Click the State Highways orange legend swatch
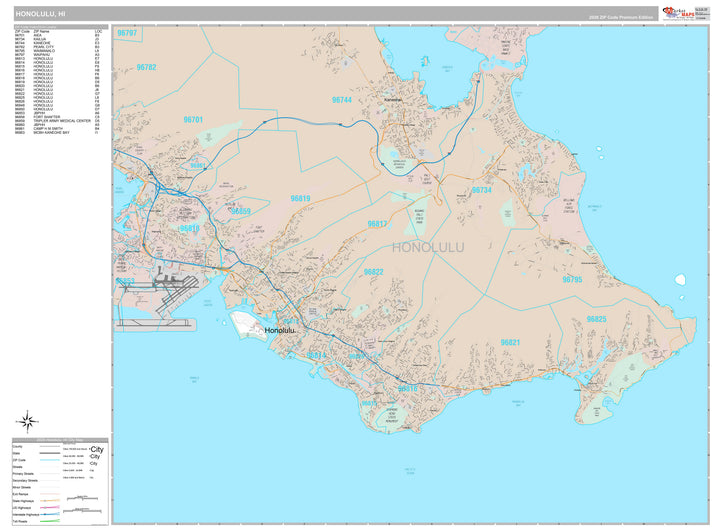 tap(50, 501)
